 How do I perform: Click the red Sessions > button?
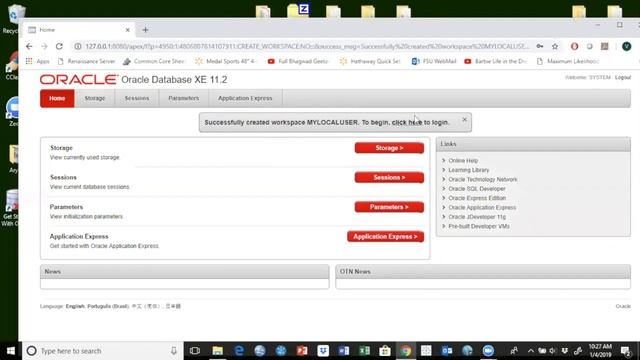click(x=389, y=178)
